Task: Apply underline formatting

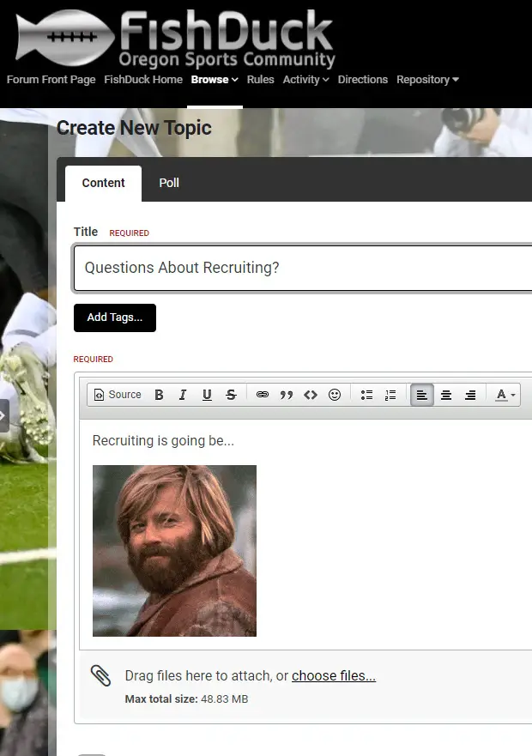Action: pos(207,395)
